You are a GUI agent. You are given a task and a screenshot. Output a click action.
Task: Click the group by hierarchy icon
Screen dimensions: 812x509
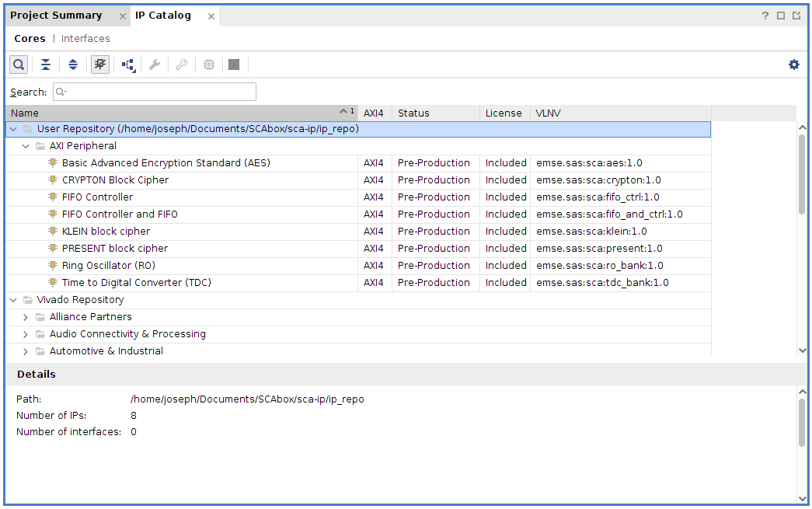128,64
